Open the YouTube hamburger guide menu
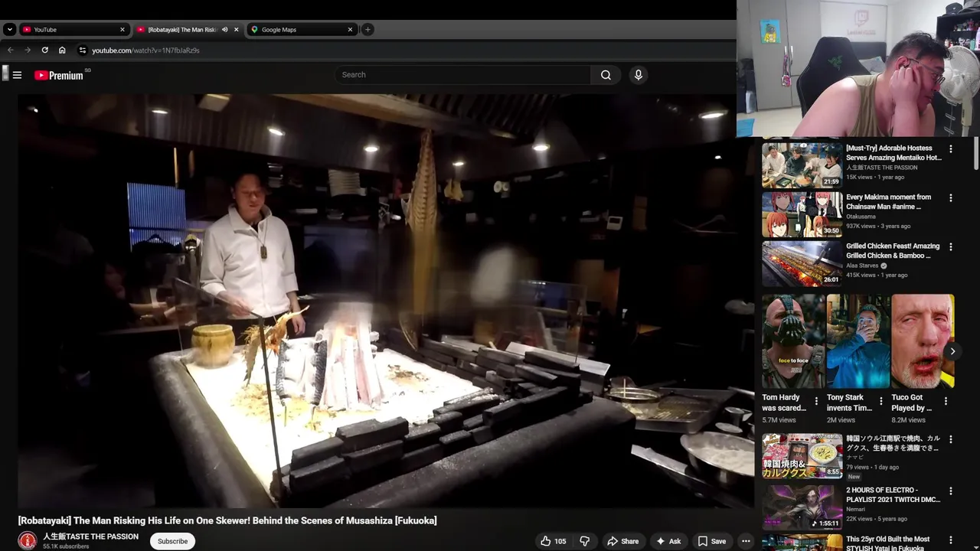The image size is (980, 551). [x=17, y=75]
